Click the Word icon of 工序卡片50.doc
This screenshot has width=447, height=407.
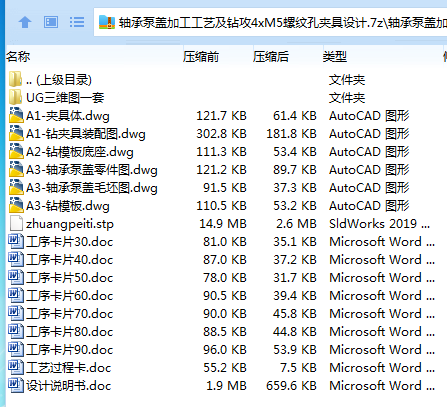point(16,277)
